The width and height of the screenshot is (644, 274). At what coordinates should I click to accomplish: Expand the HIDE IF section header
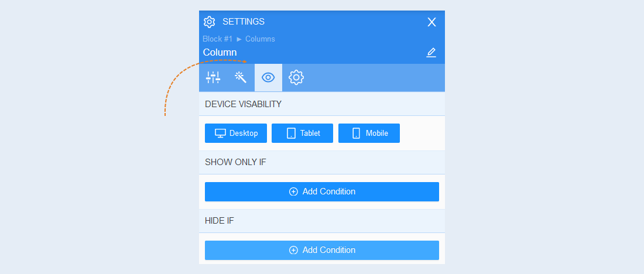click(322, 221)
